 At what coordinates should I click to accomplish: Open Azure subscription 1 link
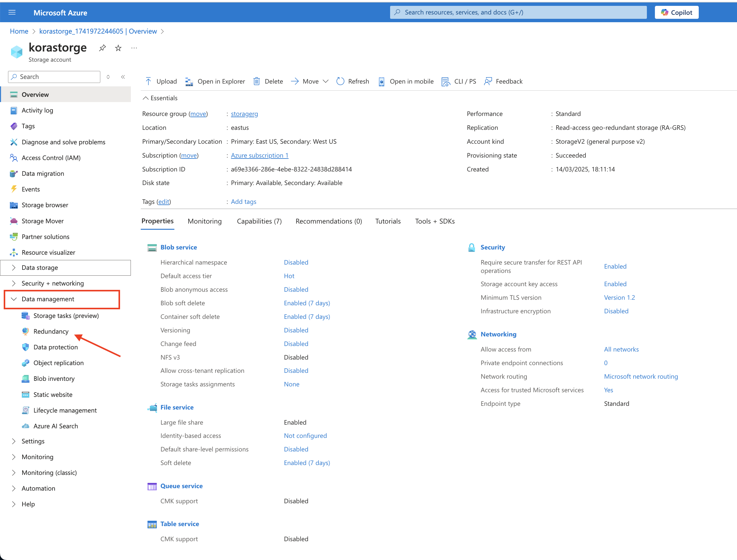[x=260, y=155]
